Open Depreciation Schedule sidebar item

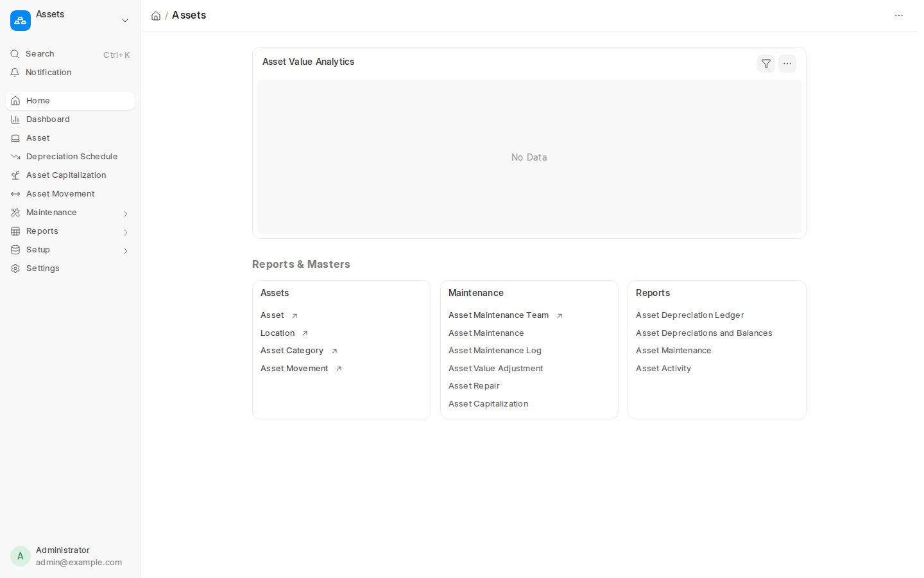click(x=70, y=157)
